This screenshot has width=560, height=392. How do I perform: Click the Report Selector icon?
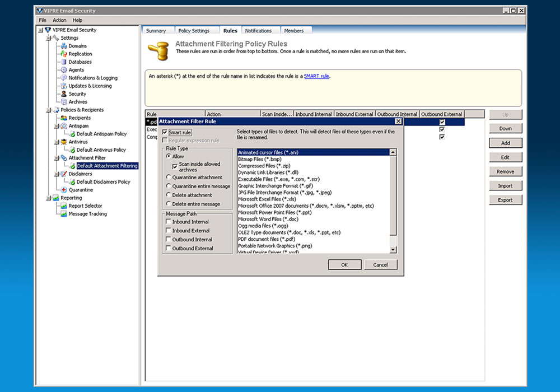(64, 206)
